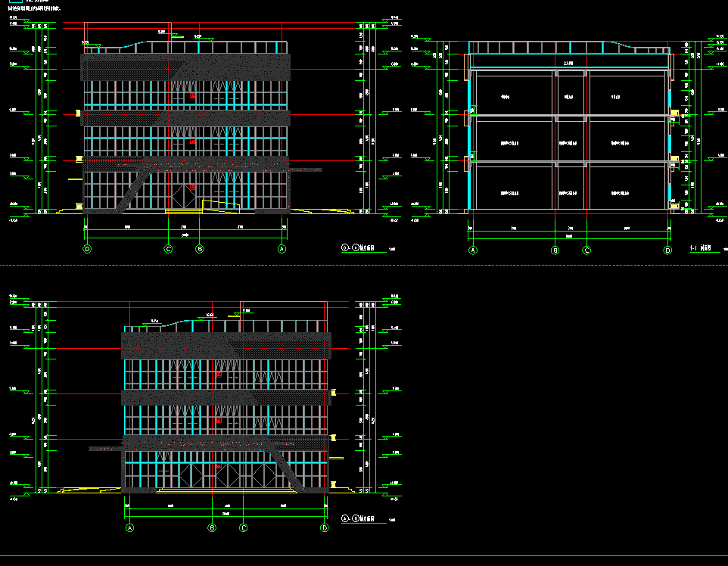728x566 pixels.
Task: Pick axis bubble A in bottom elevation
Action: click(x=129, y=528)
